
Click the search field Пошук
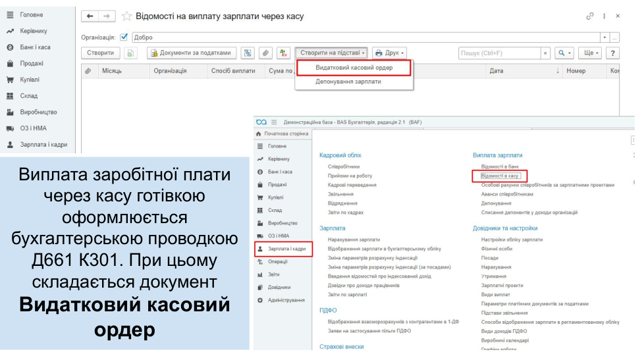pos(499,53)
